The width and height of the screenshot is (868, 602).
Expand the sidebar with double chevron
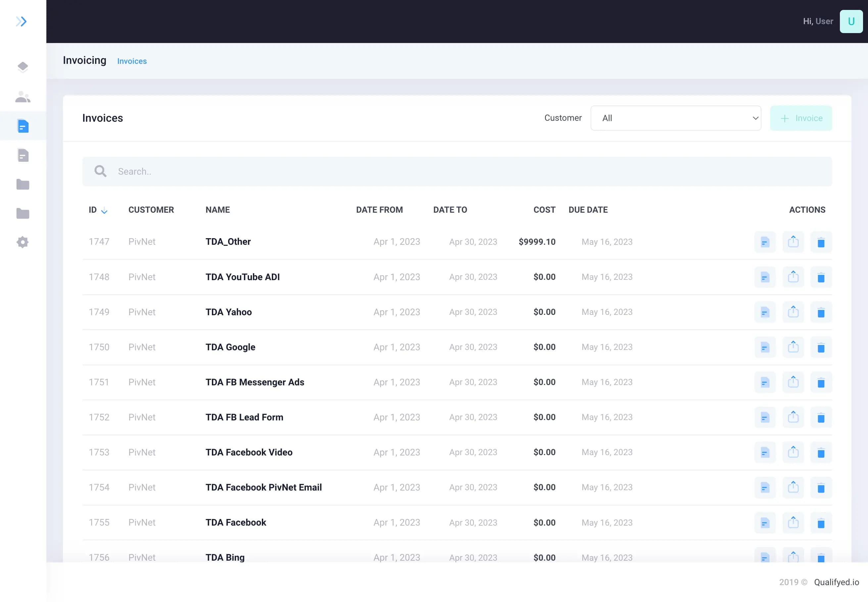[22, 21]
